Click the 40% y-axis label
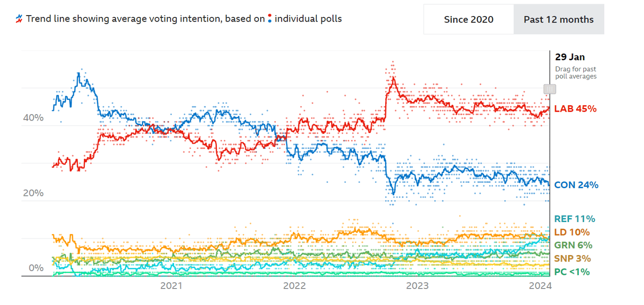 33,117
